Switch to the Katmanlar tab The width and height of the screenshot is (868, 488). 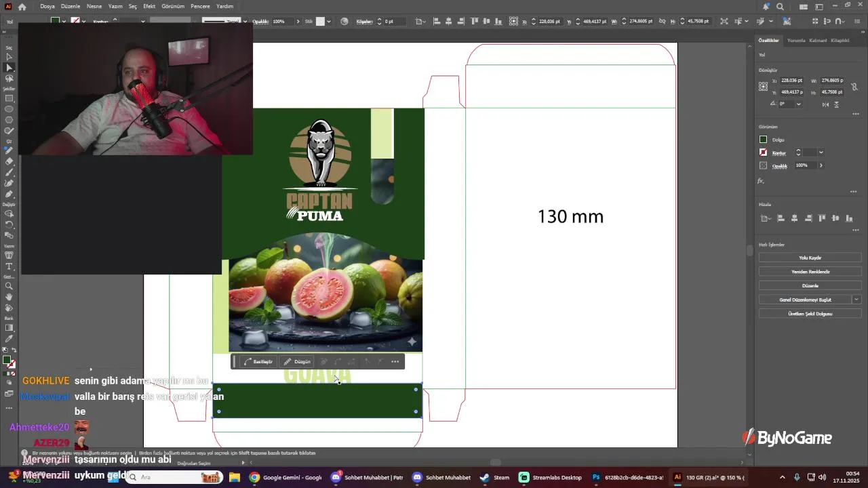tap(818, 40)
